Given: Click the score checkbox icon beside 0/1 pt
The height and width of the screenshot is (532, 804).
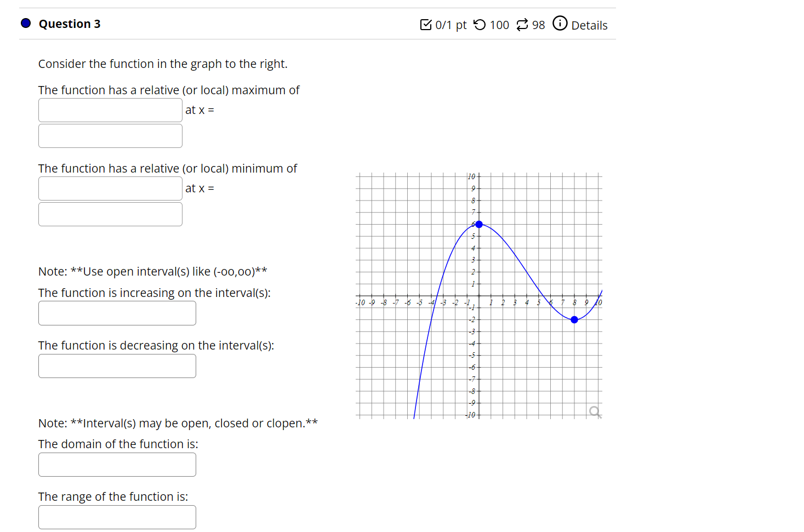Looking at the screenshot, I should tap(427, 24).
